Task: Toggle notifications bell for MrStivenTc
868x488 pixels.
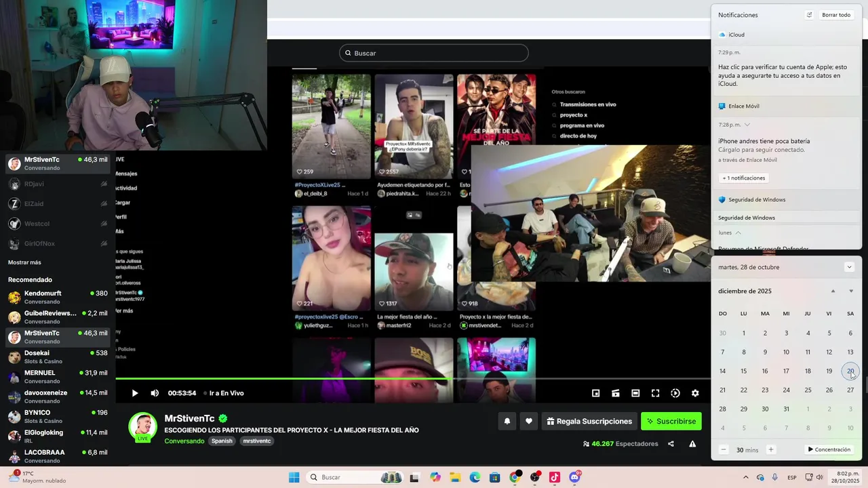Action: [x=507, y=421]
